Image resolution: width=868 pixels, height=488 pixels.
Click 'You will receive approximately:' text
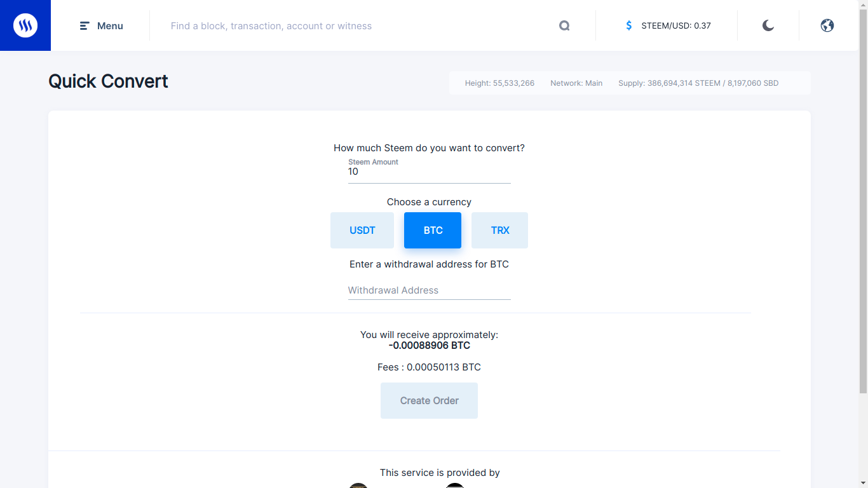pyautogui.click(x=430, y=335)
